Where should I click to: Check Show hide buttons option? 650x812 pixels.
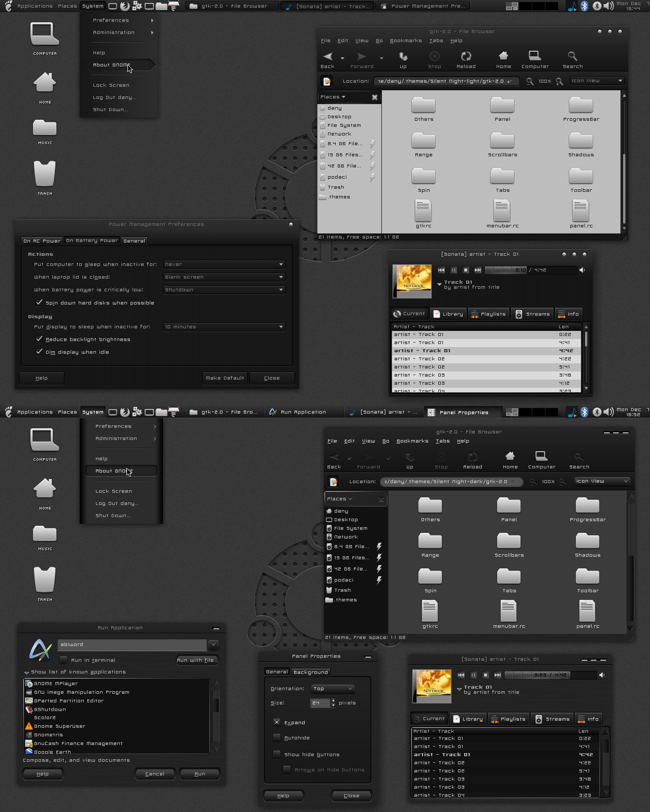coord(277,754)
